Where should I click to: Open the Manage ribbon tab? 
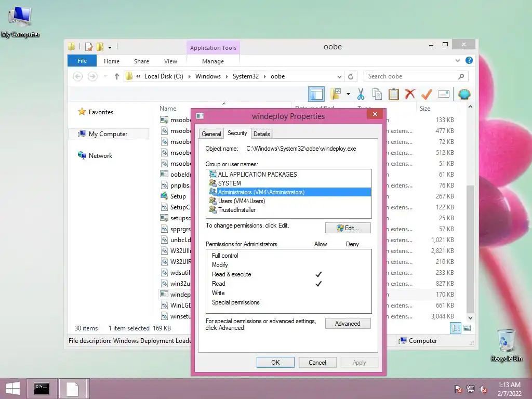(x=213, y=61)
